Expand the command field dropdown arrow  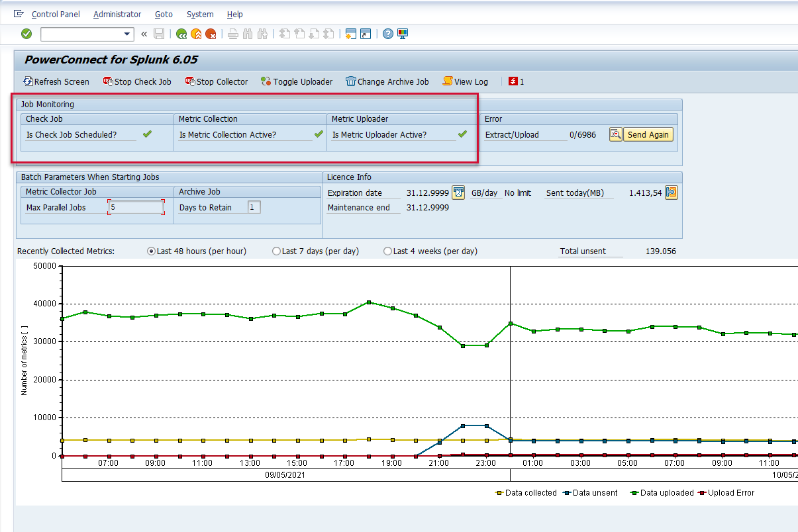point(128,34)
